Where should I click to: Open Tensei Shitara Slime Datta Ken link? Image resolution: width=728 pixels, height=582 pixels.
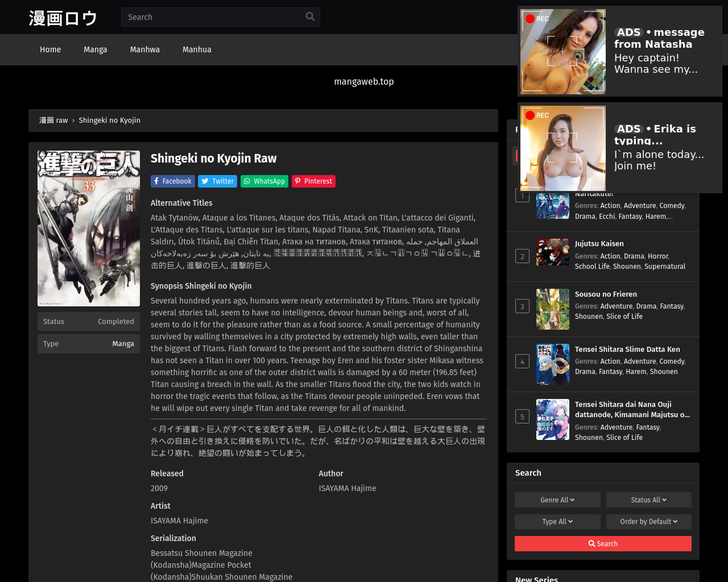[x=627, y=350]
